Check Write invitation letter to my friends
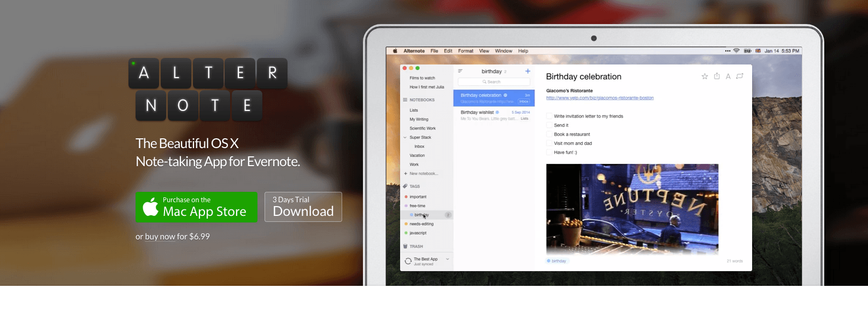 (549, 116)
